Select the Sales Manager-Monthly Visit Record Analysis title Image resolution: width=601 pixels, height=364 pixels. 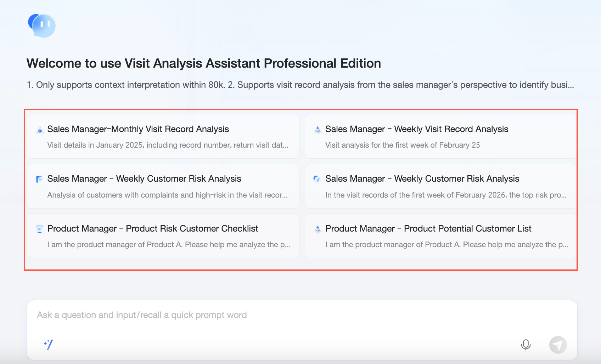click(138, 129)
